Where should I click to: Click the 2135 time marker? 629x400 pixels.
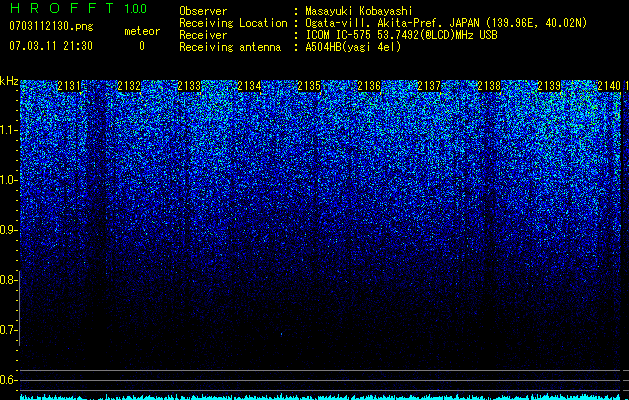point(309,85)
